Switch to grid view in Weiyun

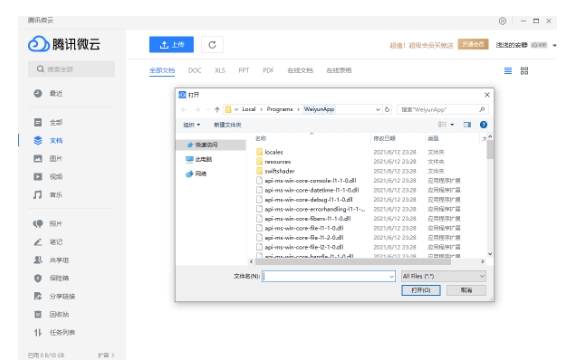(x=524, y=70)
